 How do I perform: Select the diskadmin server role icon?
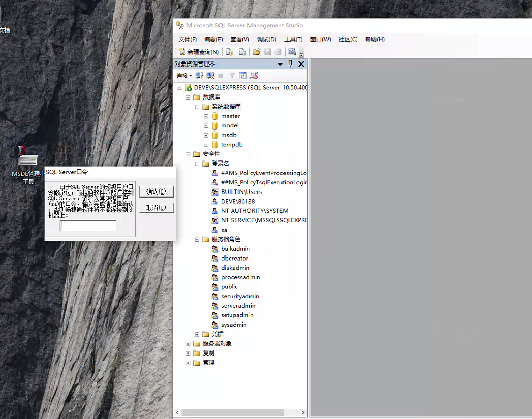[x=215, y=268]
